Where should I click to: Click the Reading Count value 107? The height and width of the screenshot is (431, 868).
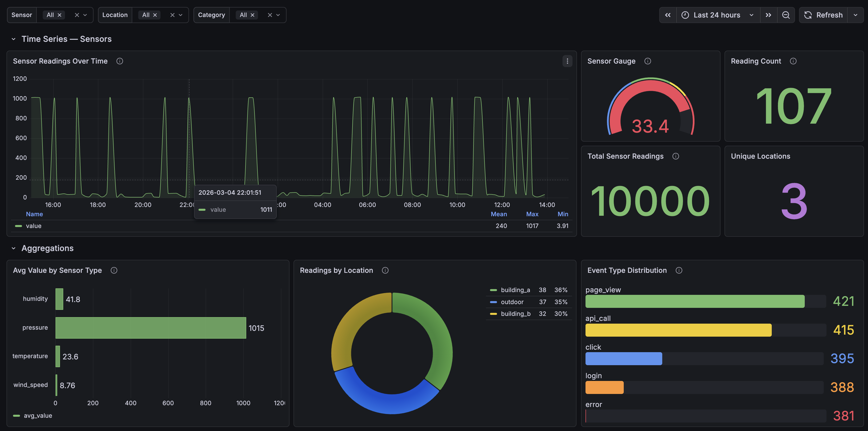click(794, 106)
